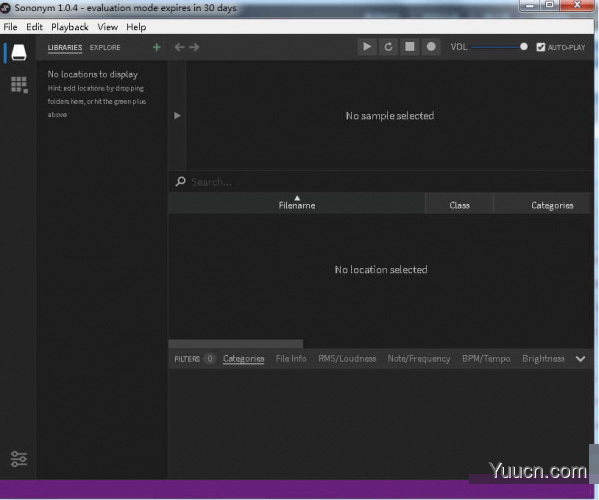Open the grid view sidebar icon
599x500 pixels.
coord(19,85)
